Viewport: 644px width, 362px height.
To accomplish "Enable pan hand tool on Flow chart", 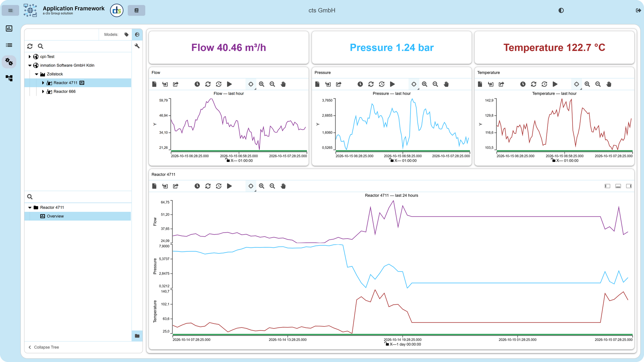I will pyautogui.click(x=283, y=84).
